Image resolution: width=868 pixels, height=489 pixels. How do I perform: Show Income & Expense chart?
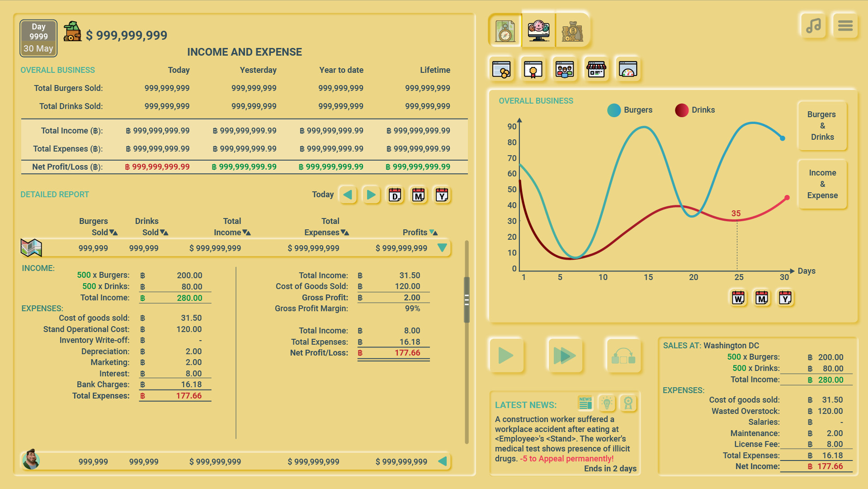[x=822, y=184]
